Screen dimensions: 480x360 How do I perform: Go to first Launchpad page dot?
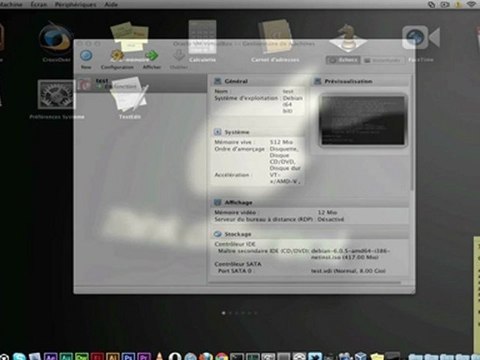pos(223,313)
